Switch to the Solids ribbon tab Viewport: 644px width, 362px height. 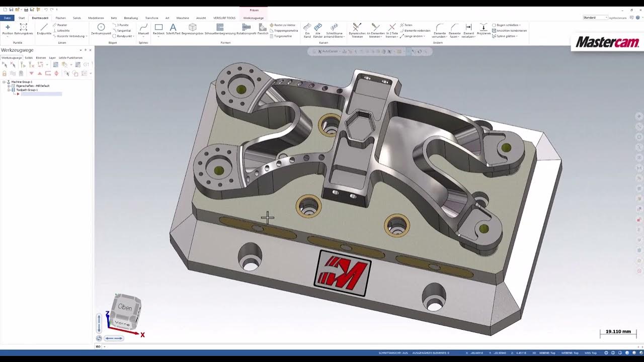[77, 18]
